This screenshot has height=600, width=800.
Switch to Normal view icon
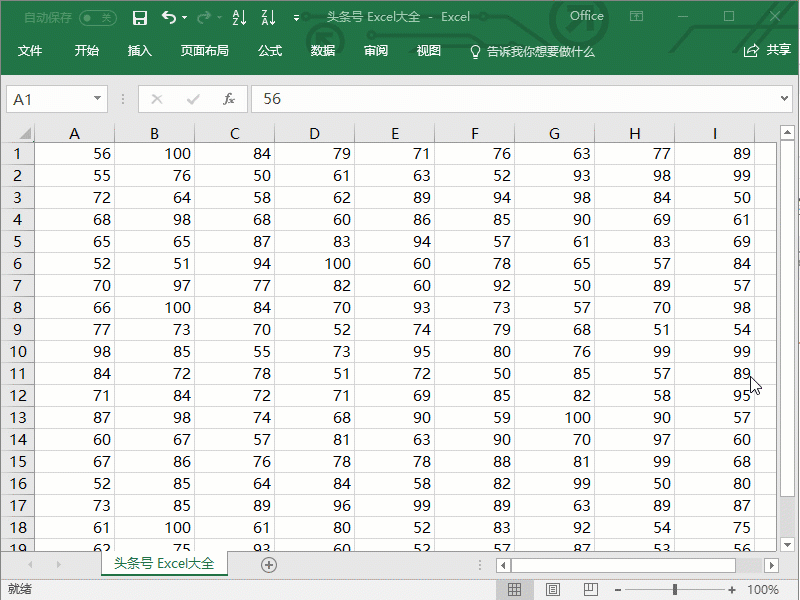(514, 590)
